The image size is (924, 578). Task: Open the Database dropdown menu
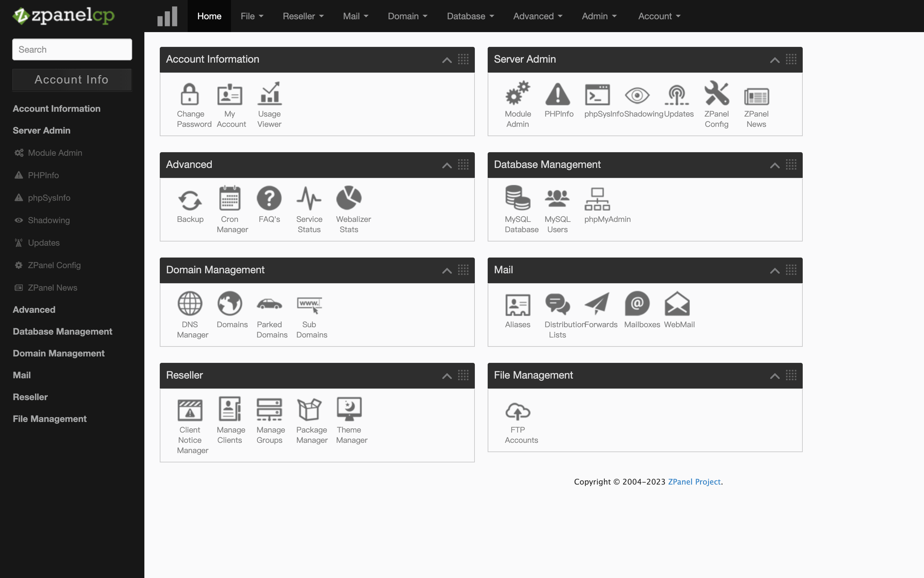[x=470, y=16]
